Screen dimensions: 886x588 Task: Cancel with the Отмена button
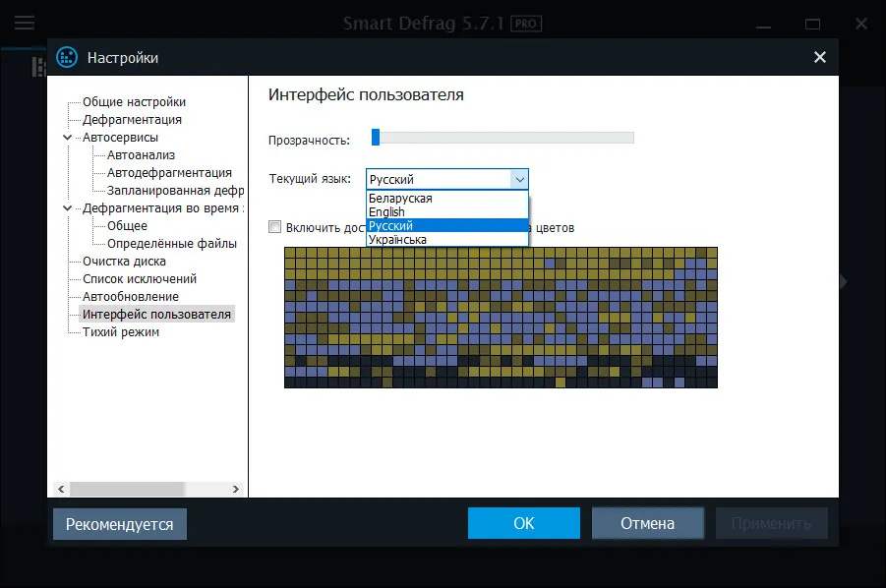pyautogui.click(x=648, y=523)
